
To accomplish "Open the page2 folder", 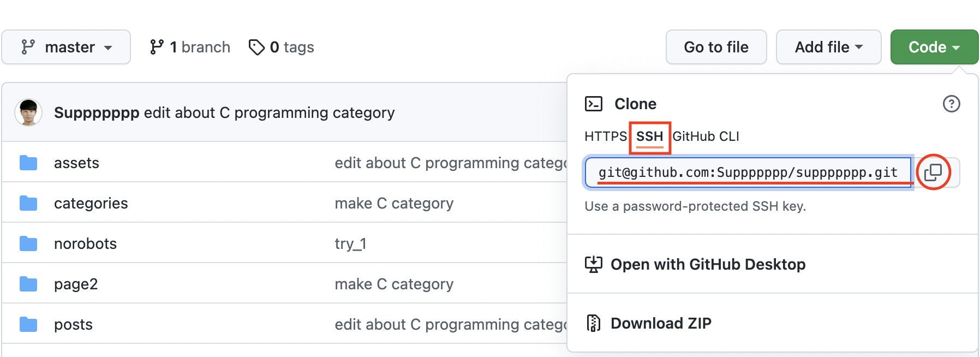I will point(76,284).
